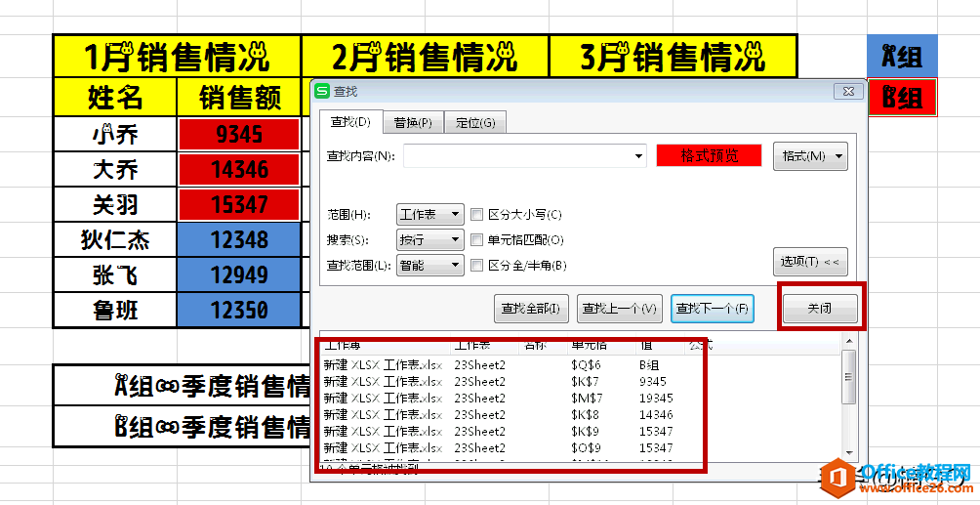Select the result row for cell $Q$6
980x505 pixels.
581,364
